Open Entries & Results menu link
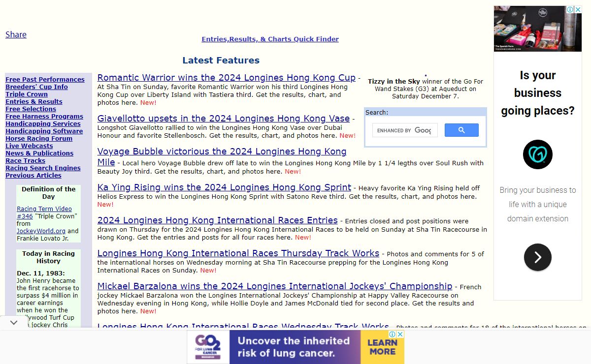 pyautogui.click(x=34, y=102)
